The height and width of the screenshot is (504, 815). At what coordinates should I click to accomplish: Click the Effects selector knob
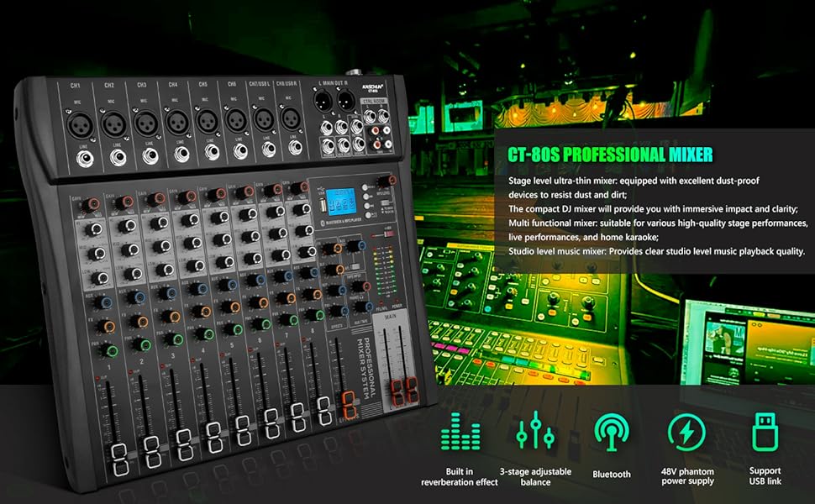(x=345, y=311)
